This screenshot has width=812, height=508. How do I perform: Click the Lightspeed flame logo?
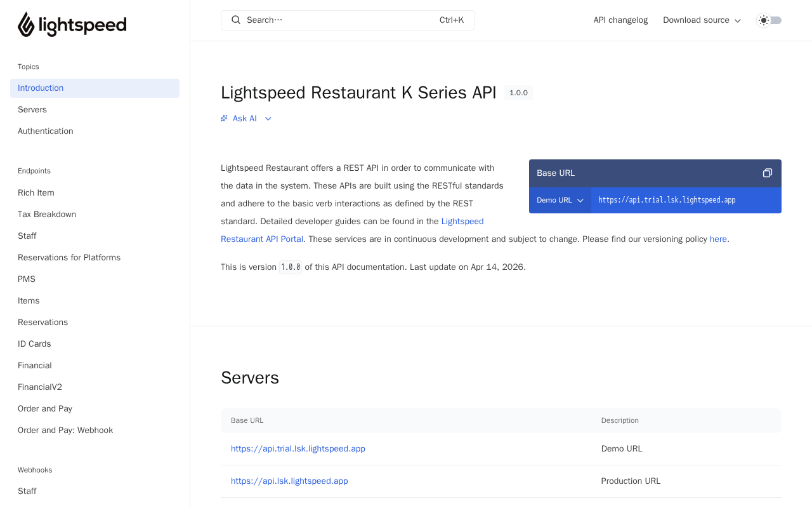click(26, 25)
